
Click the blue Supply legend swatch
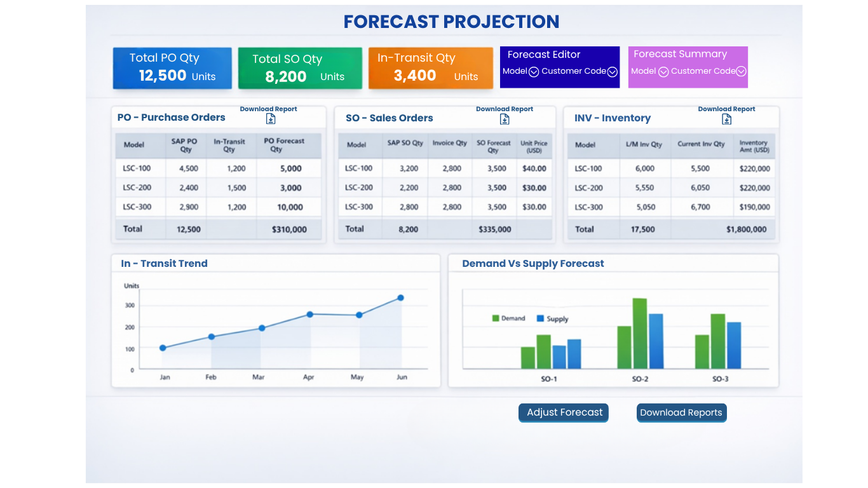tap(541, 318)
